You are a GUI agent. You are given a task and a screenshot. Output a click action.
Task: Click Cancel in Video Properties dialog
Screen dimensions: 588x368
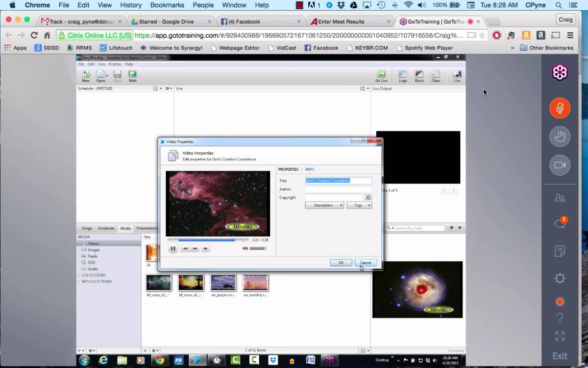click(365, 263)
